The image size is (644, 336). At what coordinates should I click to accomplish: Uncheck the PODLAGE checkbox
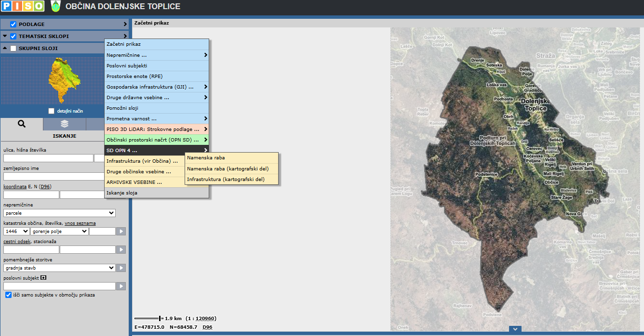coord(13,24)
